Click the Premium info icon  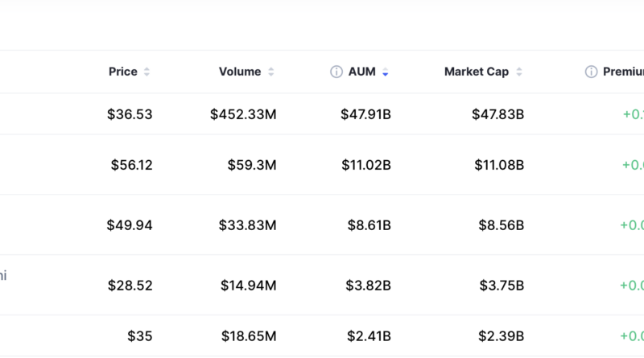(x=591, y=72)
